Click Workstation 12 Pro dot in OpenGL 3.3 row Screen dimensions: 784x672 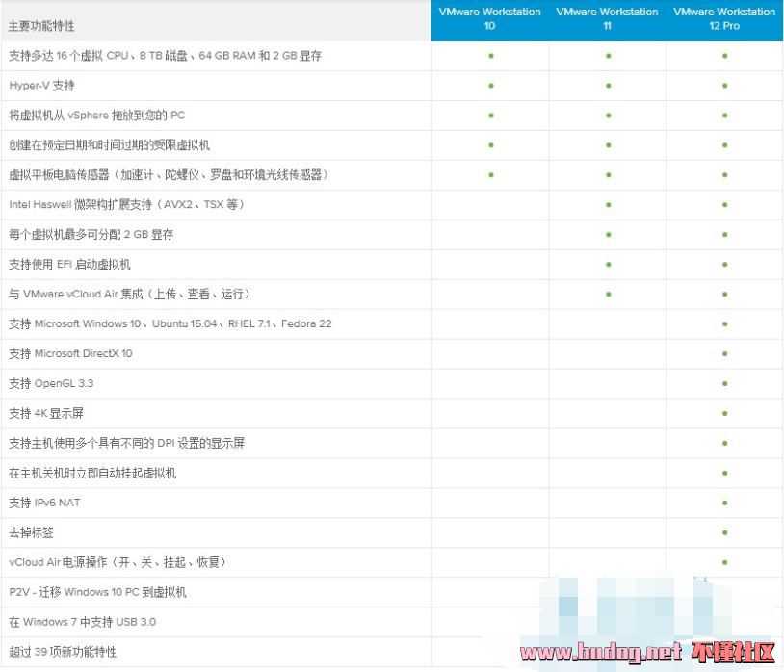point(724,384)
